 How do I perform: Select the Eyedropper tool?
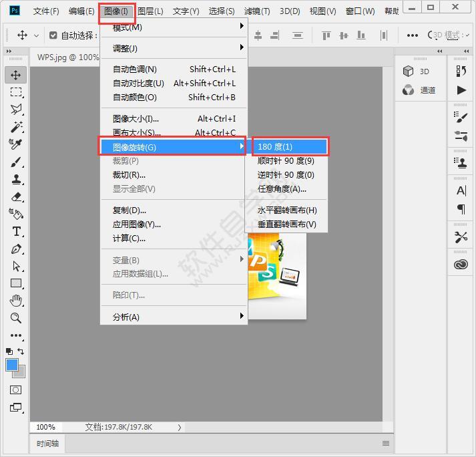tap(16, 144)
